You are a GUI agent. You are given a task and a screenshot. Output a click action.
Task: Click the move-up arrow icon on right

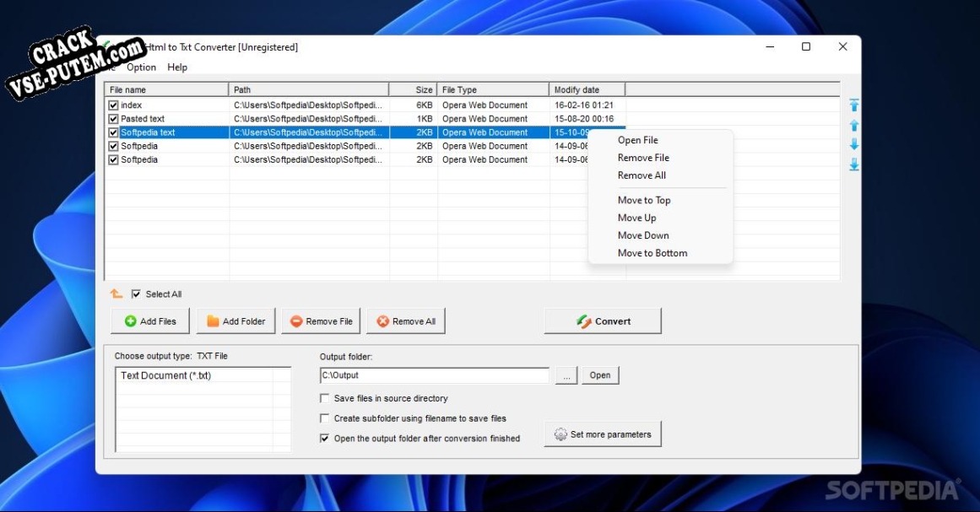[853, 126]
